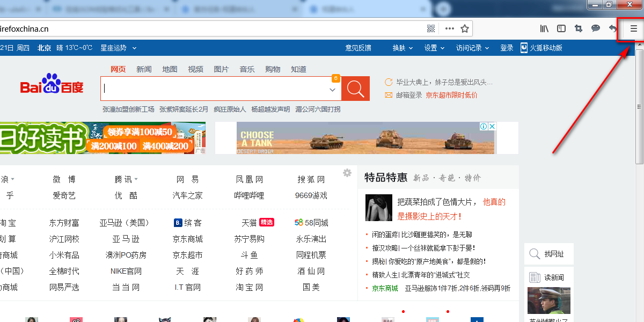644x322 pixels.
Task: Click the 京东商城 news link in green
Action: point(385,288)
